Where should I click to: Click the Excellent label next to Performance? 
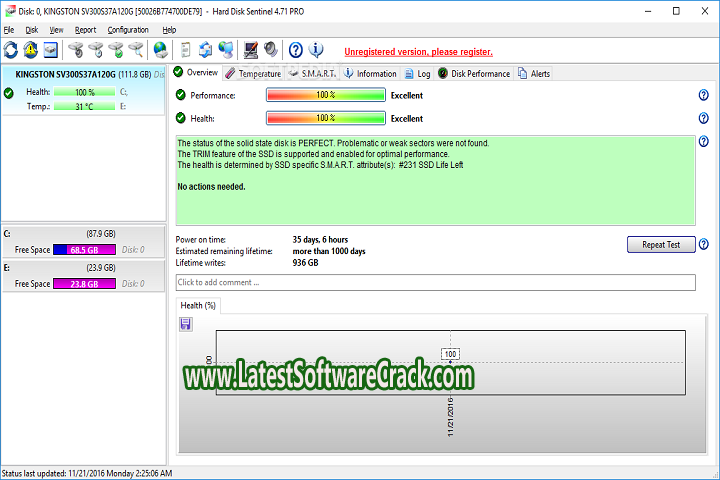coord(407,96)
